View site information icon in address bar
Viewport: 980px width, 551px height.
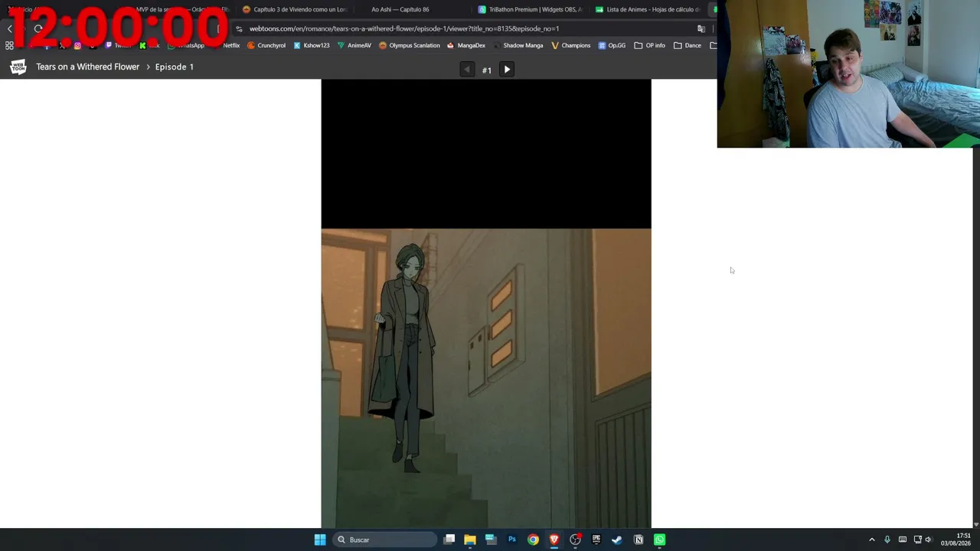(240, 29)
